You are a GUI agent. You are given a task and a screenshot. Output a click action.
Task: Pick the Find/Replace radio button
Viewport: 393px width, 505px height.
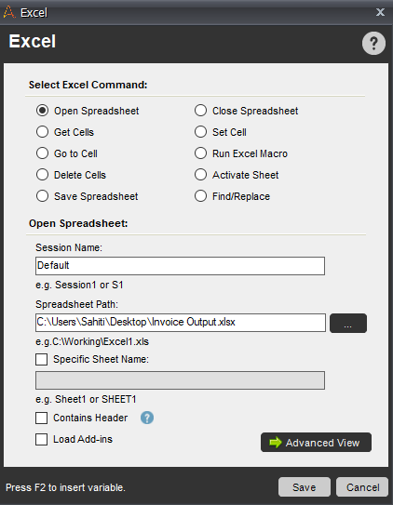click(x=201, y=196)
